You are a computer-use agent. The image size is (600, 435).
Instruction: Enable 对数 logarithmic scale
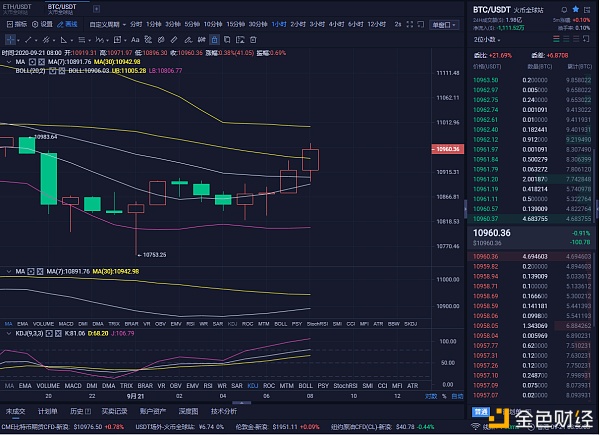(x=431, y=396)
